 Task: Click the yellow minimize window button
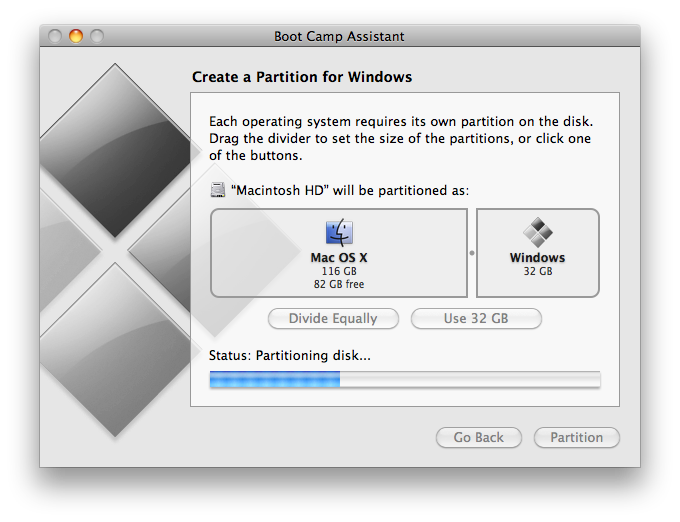click(x=76, y=36)
